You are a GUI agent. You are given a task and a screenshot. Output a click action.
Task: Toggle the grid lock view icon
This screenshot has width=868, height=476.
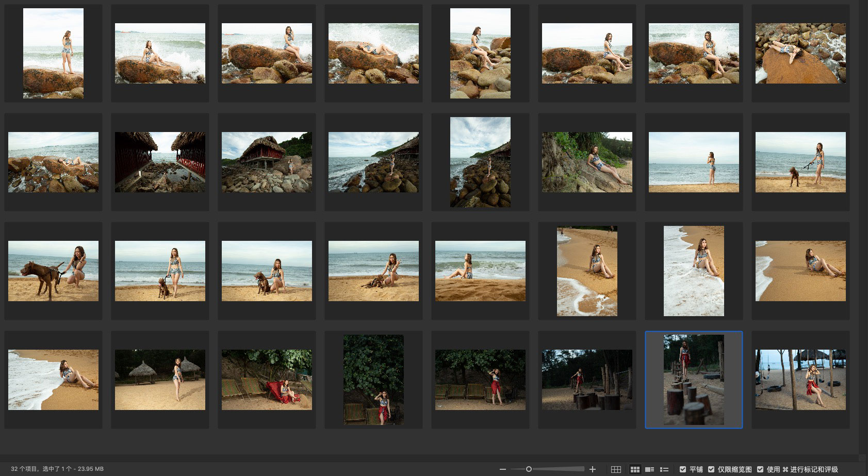tap(616, 469)
